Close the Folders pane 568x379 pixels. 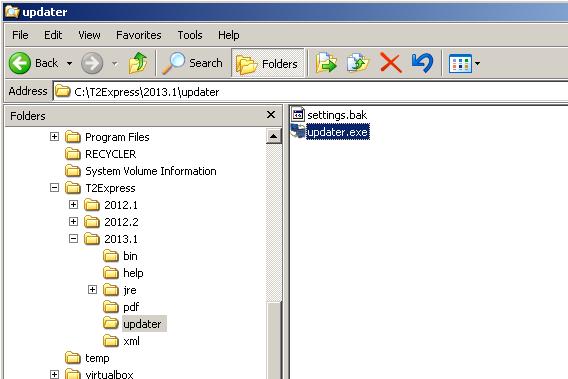[271, 115]
